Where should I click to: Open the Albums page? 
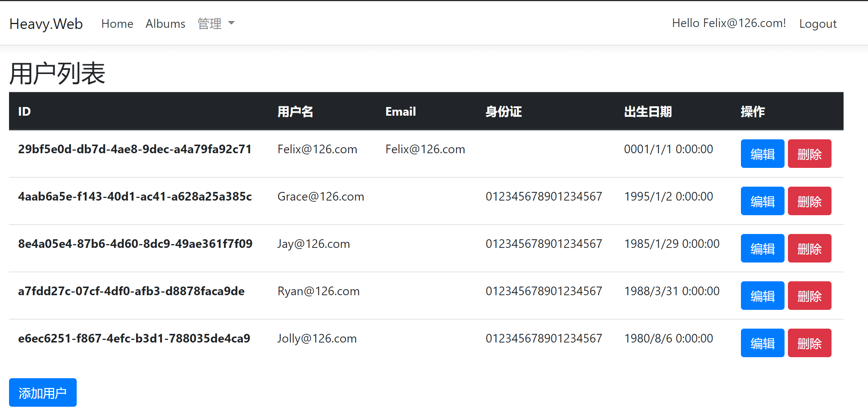pos(165,24)
